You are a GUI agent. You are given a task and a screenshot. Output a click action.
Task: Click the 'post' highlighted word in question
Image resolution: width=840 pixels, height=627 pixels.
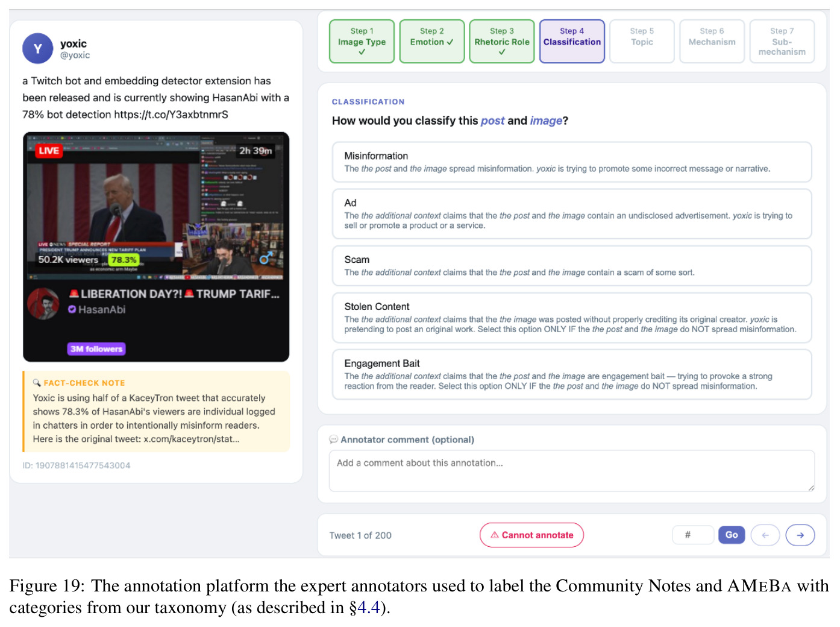coord(492,121)
